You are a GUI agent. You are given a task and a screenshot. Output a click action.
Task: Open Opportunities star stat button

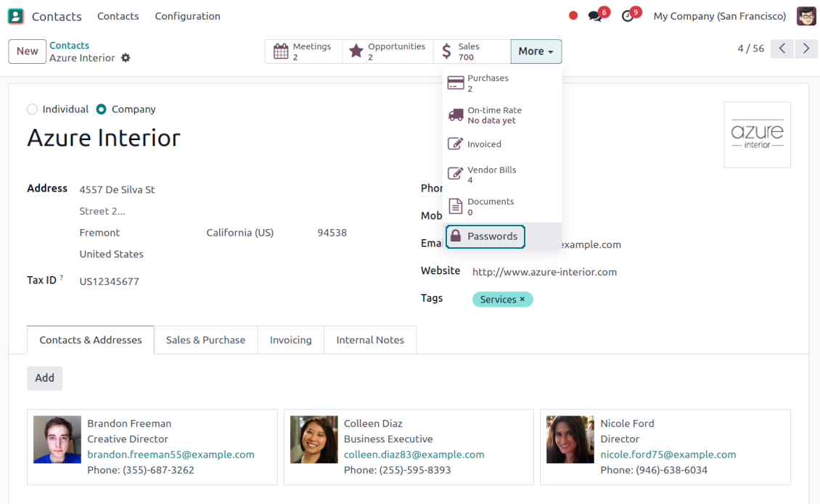388,51
